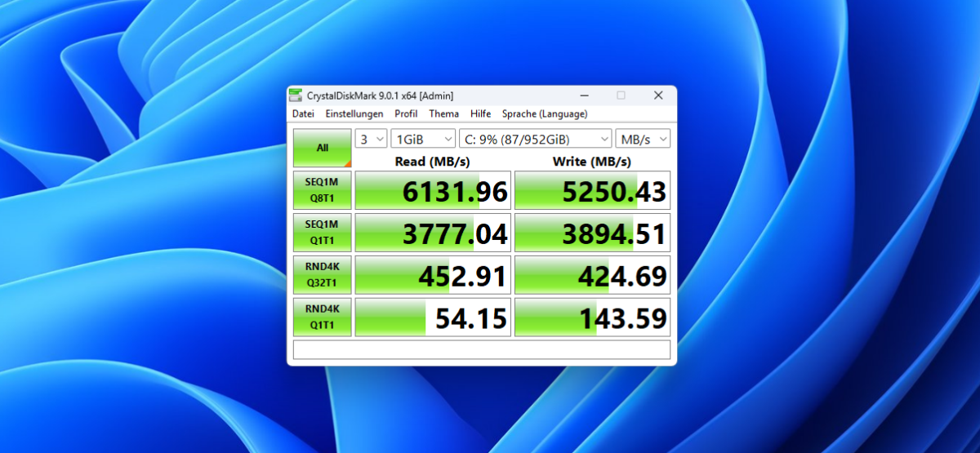Open the drive selector showing C: 9%
Image resolution: width=980 pixels, height=453 pixels.
coord(535,140)
